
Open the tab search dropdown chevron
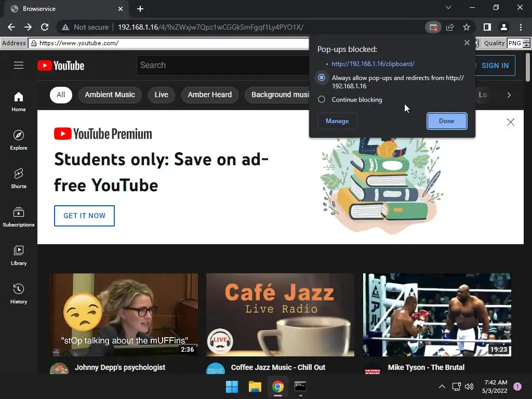(448, 7)
